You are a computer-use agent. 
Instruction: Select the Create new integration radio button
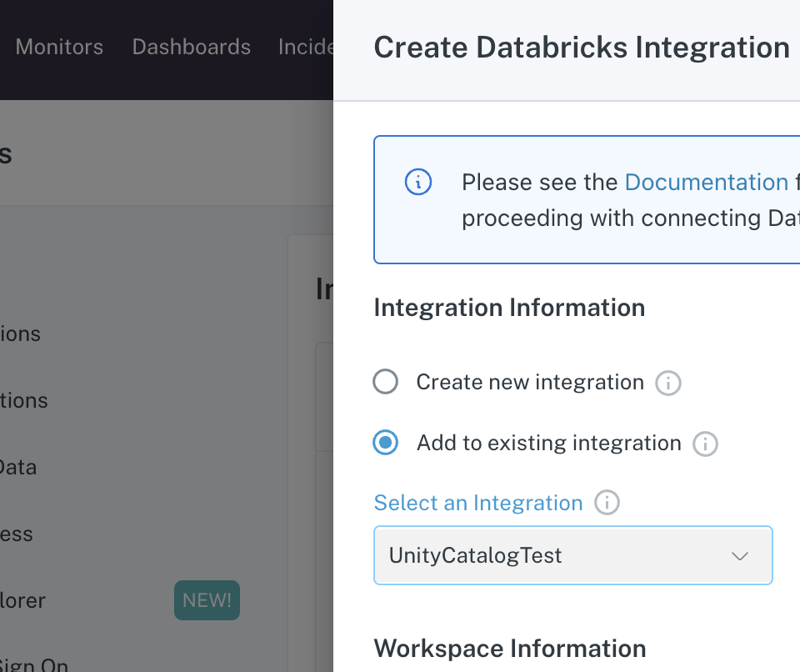click(x=385, y=382)
